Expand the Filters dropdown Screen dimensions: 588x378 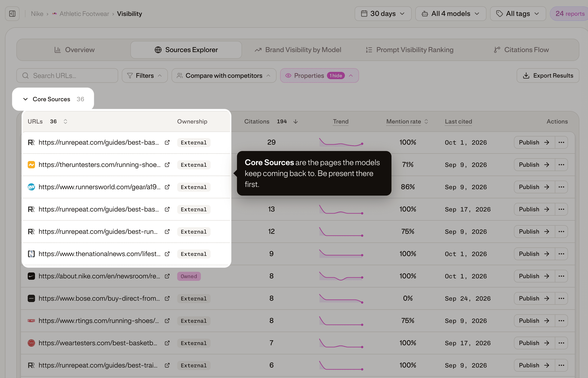point(145,76)
